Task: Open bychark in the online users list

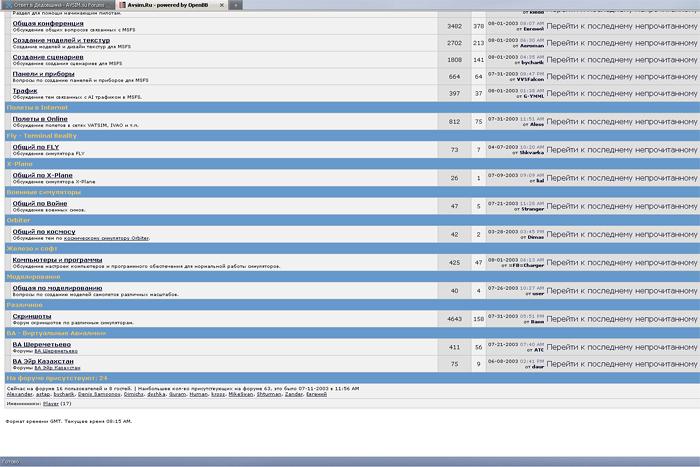Action: pyautogui.click(x=64, y=394)
